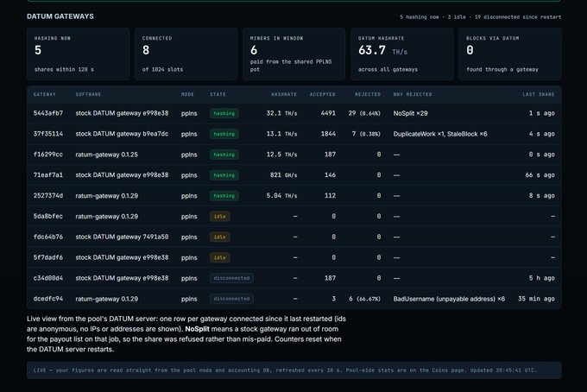The width and height of the screenshot is (587, 392).
Task: Click software stock DATUM gateway b9ea7dc
Action: click(122, 134)
